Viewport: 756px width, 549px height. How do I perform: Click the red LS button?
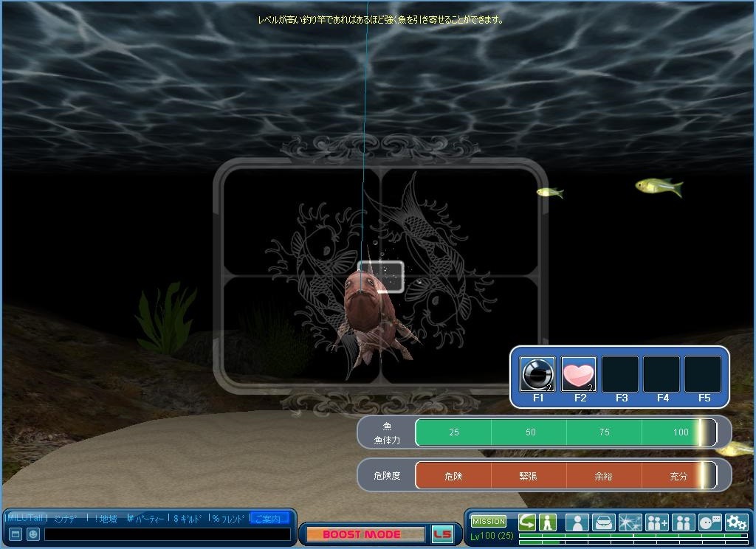coord(442,534)
